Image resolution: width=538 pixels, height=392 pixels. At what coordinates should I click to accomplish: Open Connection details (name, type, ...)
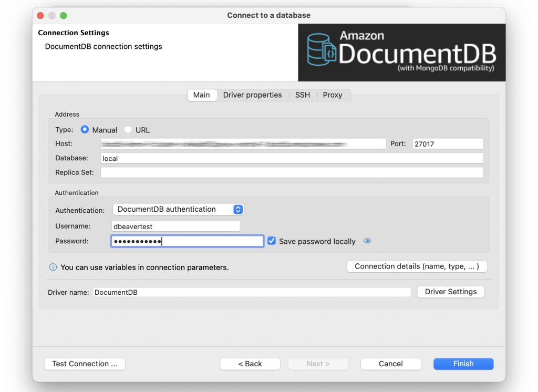(417, 266)
